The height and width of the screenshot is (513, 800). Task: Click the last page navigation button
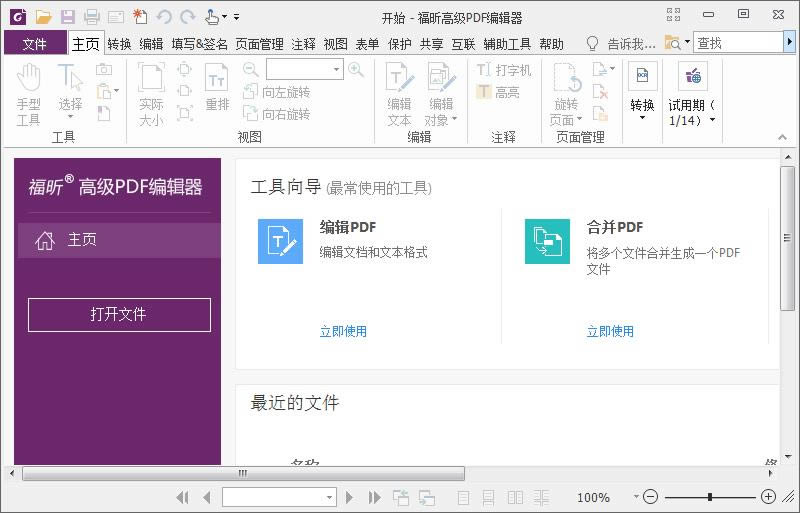374,497
